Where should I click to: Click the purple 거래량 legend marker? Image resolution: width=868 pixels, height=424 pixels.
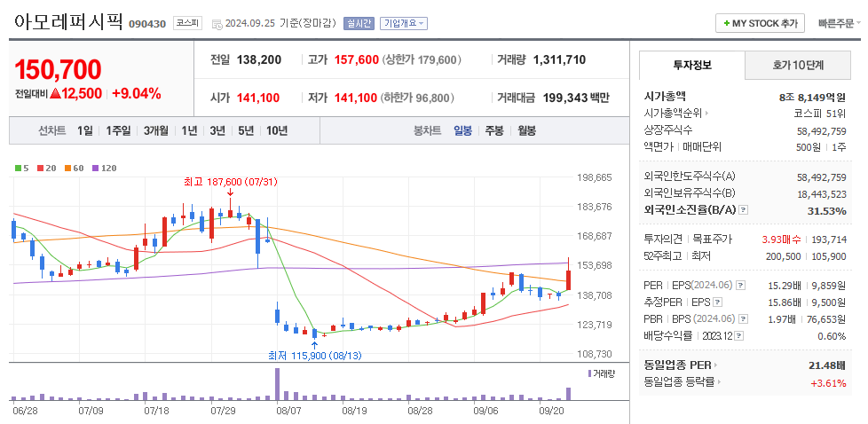click(x=589, y=373)
